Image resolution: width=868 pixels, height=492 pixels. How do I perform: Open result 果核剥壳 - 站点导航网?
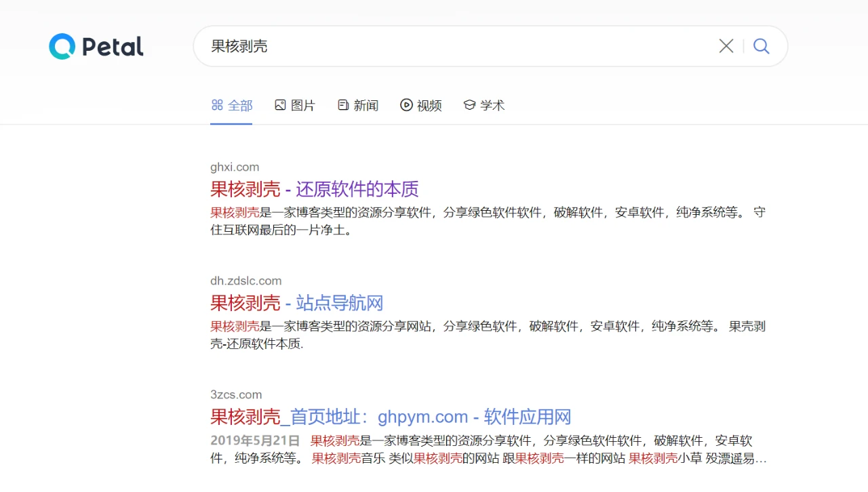297,302
